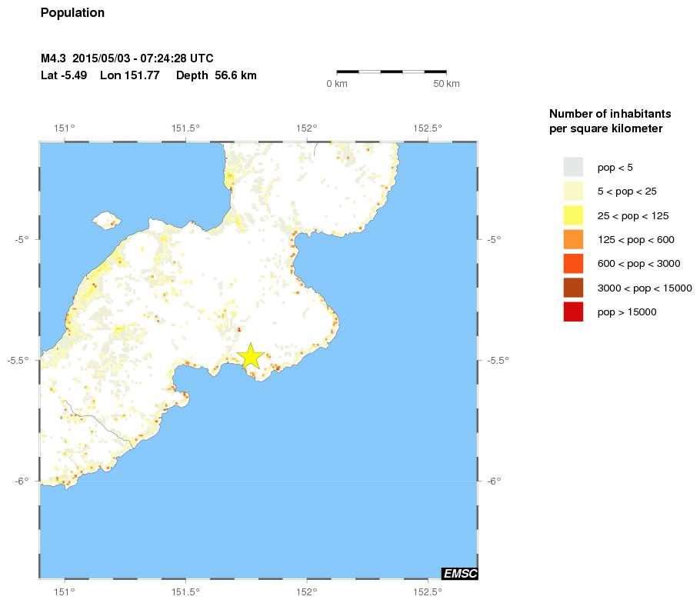Pick the light orange '125 < pop < 600' swatch

pyautogui.click(x=573, y=239)
